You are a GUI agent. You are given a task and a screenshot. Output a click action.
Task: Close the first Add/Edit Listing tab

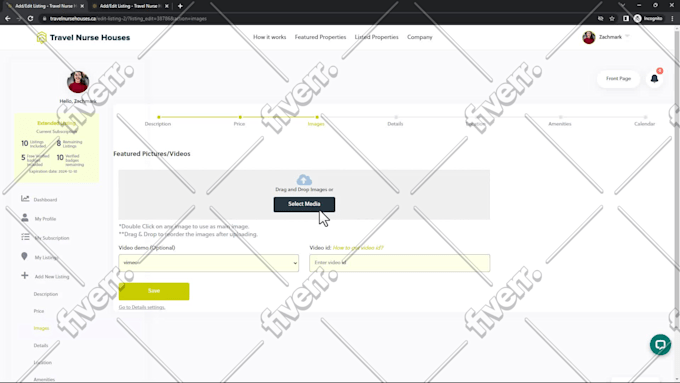(x=82, y=6)
